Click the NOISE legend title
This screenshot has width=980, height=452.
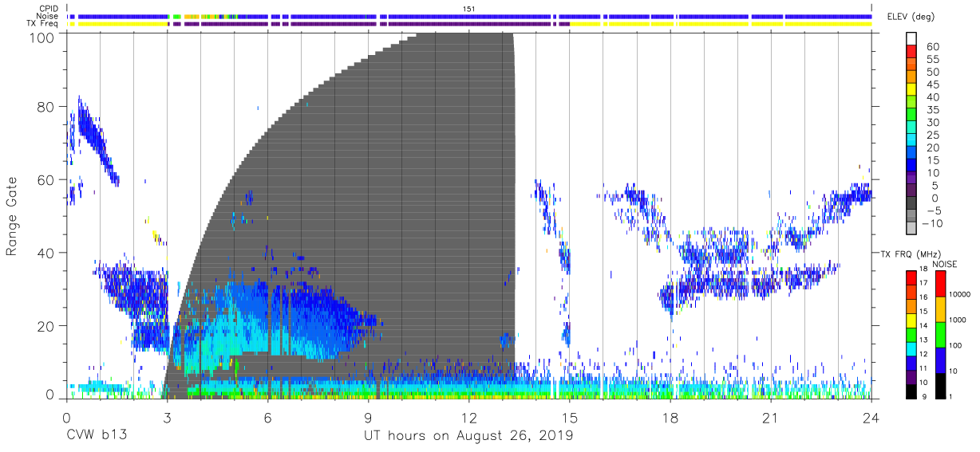coord(945,264)
